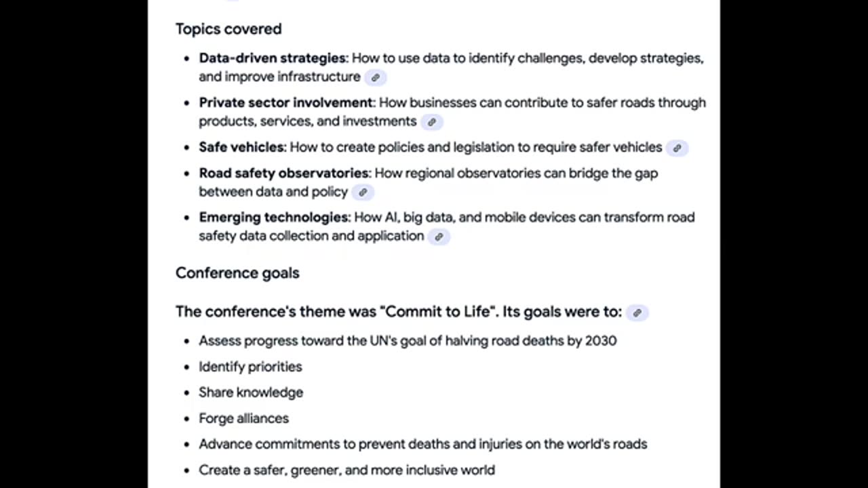Open link icon for Road safety observatories

point(363,192)
